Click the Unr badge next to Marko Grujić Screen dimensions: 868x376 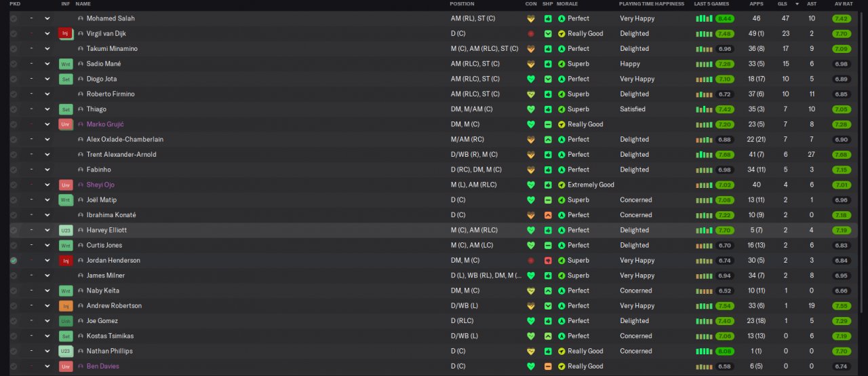pyautogui.click(x=66, y=124)
